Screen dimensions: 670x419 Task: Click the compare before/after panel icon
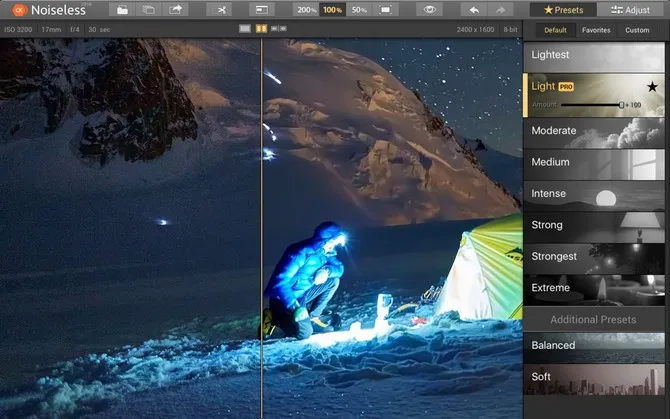click(x=259, y=9)
